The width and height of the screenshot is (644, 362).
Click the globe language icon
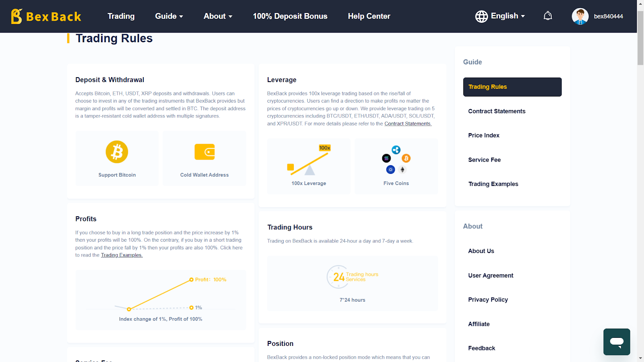(x=481, y=16)
